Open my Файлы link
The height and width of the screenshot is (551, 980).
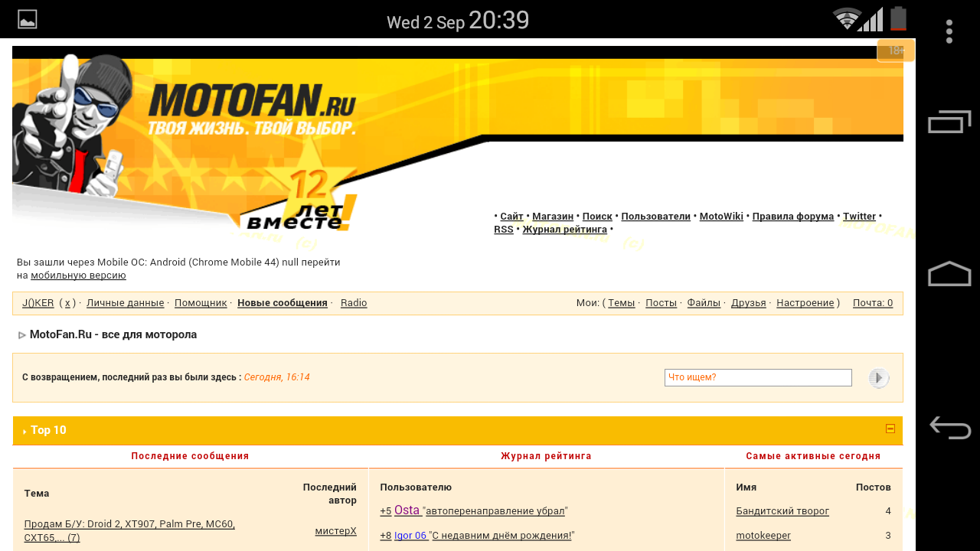pyautogui.click(x=704, y=303)
